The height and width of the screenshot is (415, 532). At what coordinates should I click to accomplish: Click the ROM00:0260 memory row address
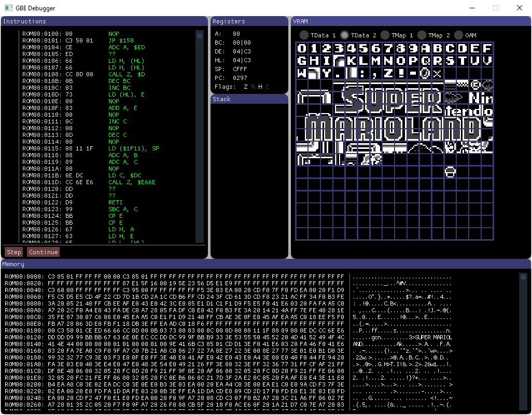[x=24, y=405]
